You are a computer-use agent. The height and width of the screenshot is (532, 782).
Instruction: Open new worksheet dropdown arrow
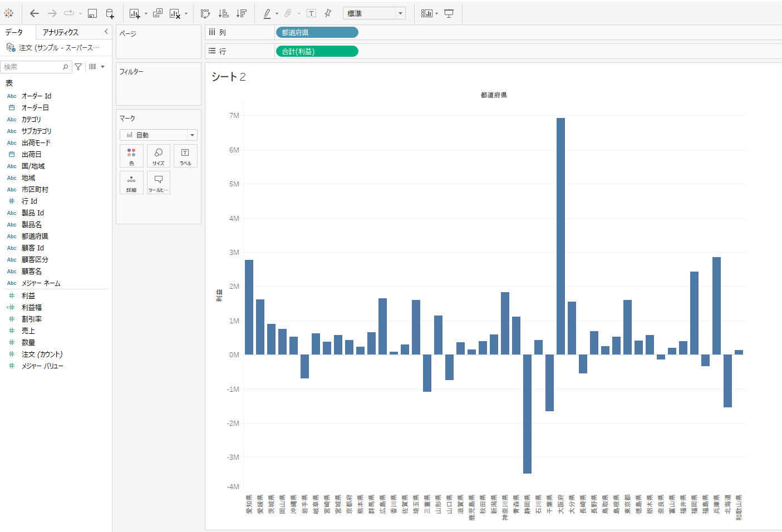[x=146, y=13]
